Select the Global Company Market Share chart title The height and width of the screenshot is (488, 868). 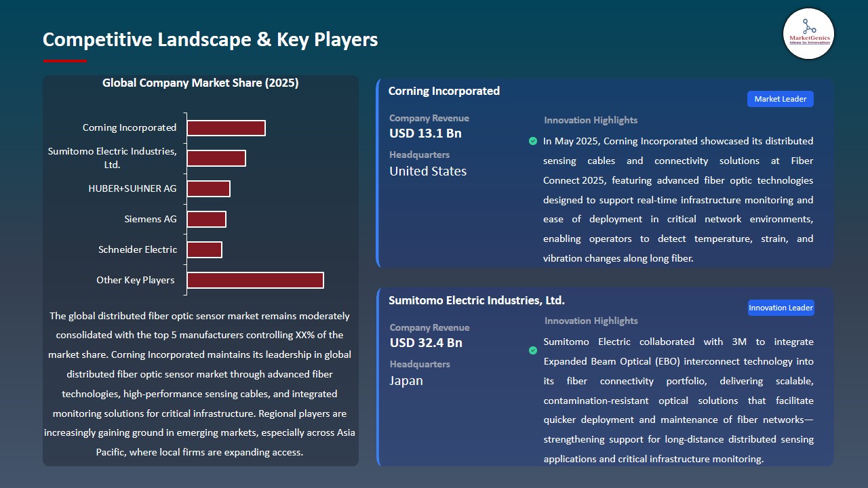(200, 83)
